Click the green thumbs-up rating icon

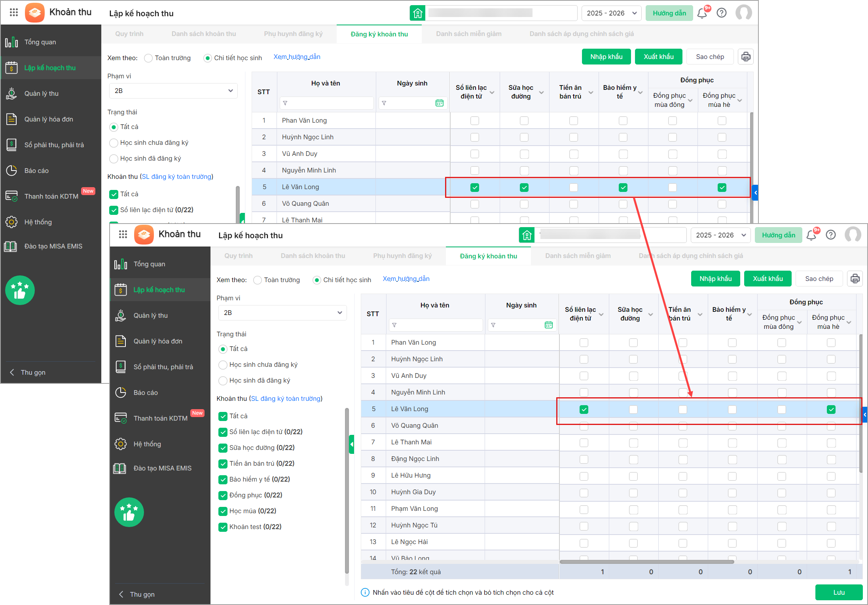(x=129, y=512)
